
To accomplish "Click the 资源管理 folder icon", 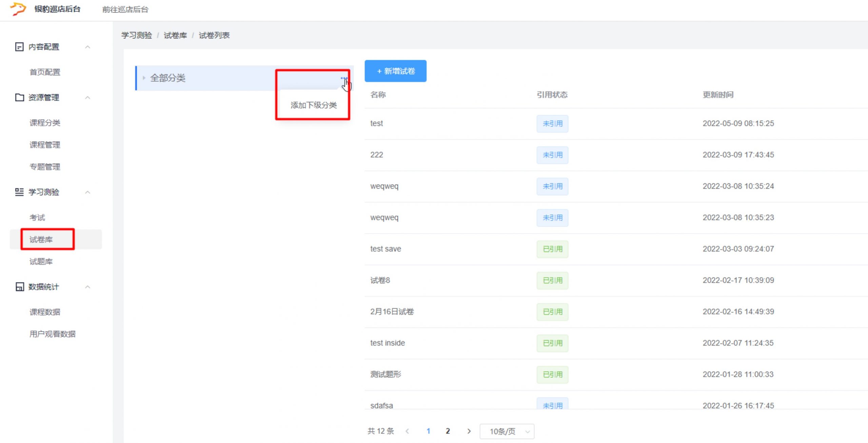I will click(19, 98).
